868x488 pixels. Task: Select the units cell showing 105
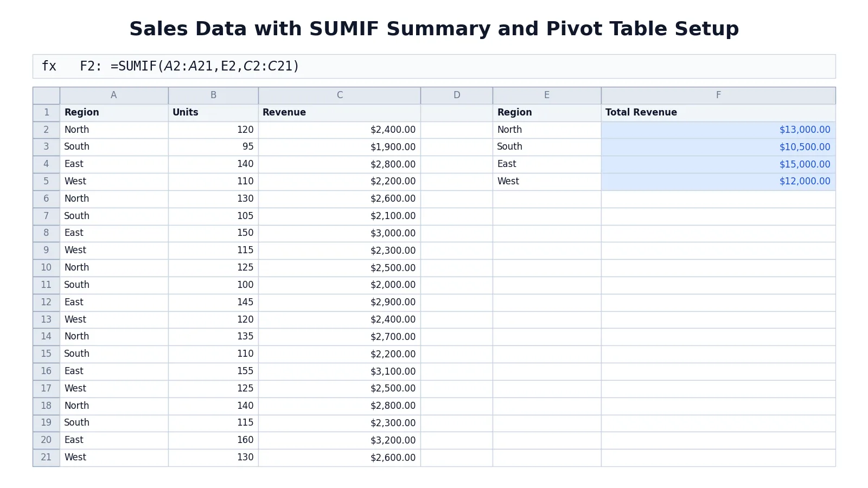point(213,216)
